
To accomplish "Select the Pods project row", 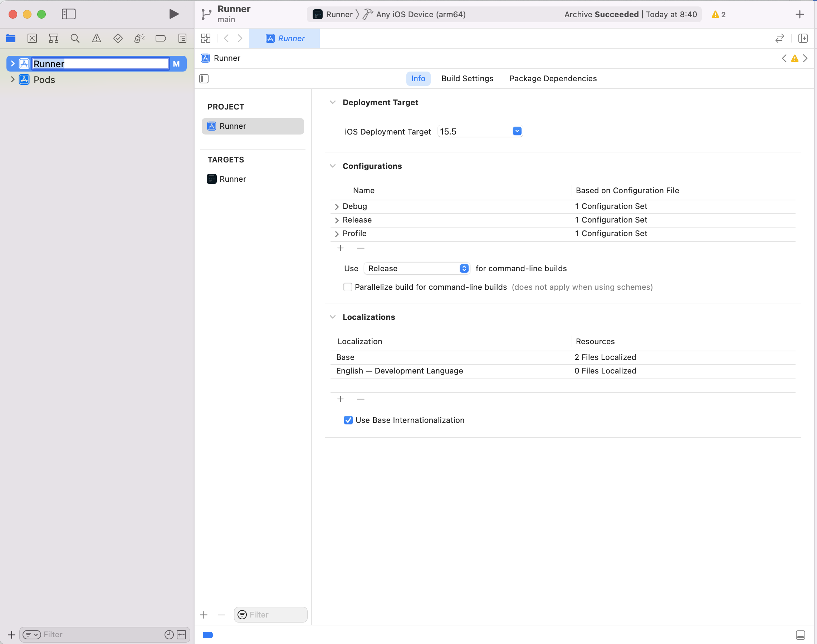I will 97,79.
